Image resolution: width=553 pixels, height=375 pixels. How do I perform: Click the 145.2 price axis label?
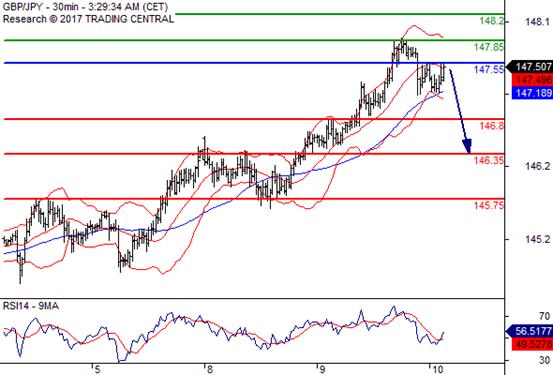pyautogui.click(x=537, y=240)
